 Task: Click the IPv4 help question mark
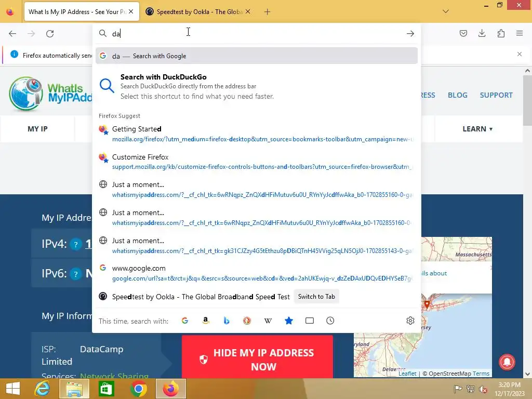coord(76,244)
